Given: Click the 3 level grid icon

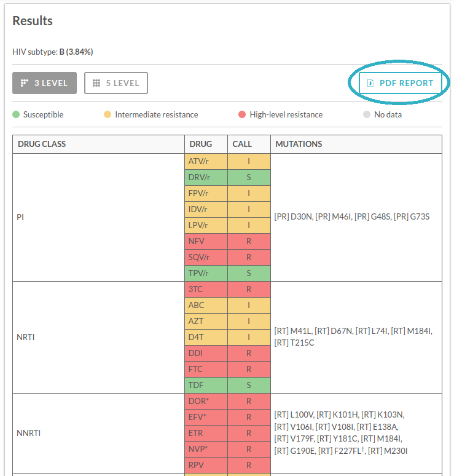Looking at the screenshot, I should point(24,83).
